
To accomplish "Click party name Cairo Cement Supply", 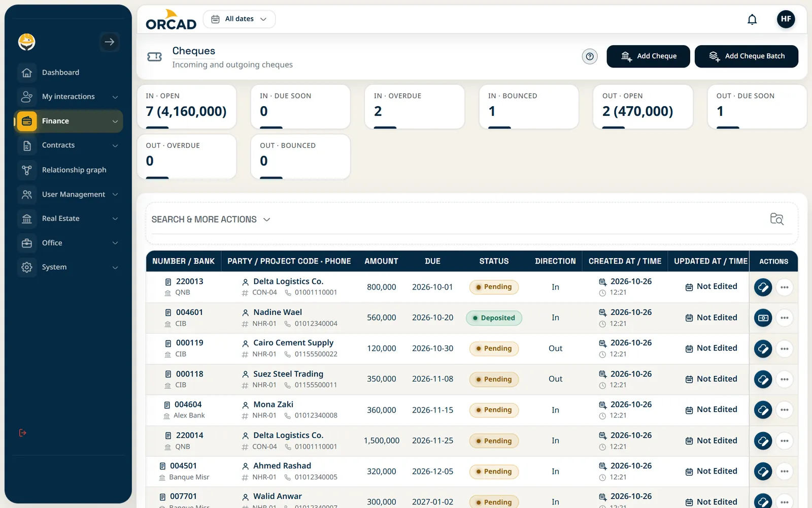I will 293,343.
